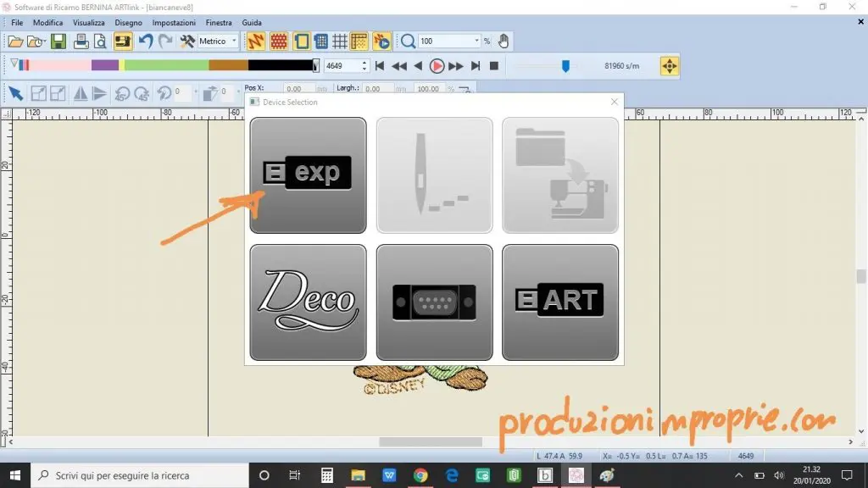This screenshot has height=488, width=868.
Task: Click the second resize/scale icon
Action: pos(58,93)
